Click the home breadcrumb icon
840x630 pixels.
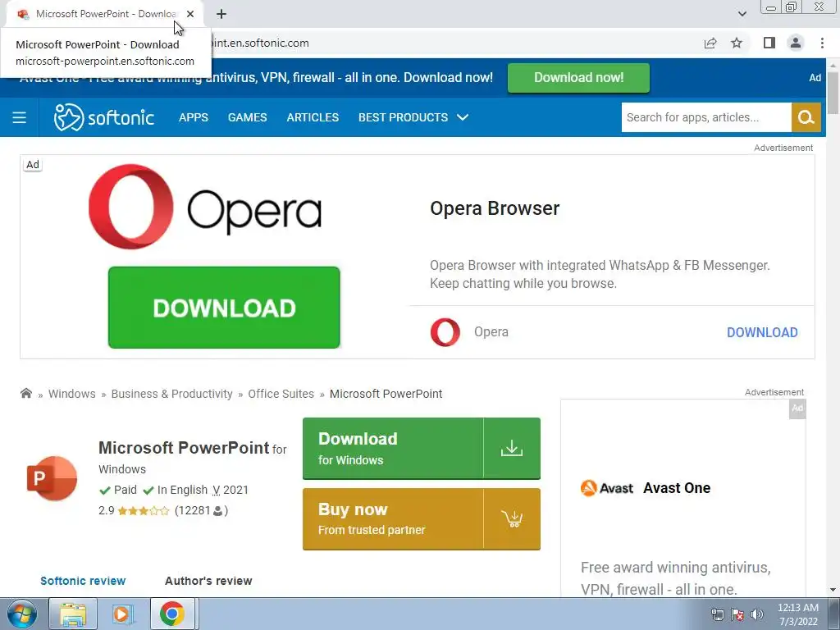(25, 393)
